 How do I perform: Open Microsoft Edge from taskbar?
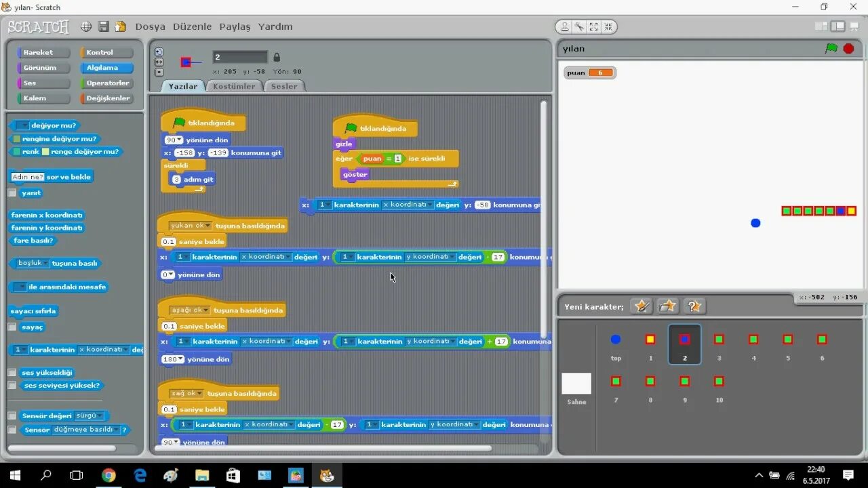[140, 475]
